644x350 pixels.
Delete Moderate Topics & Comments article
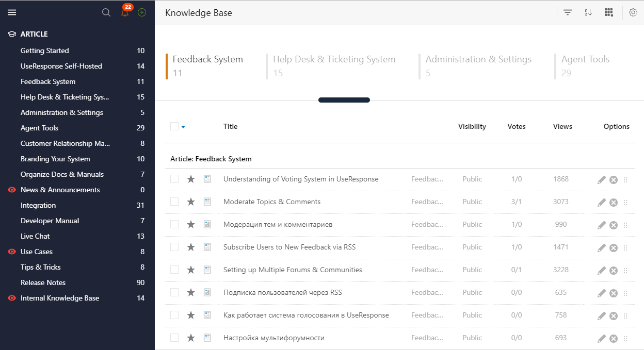(x=614, y=203)
